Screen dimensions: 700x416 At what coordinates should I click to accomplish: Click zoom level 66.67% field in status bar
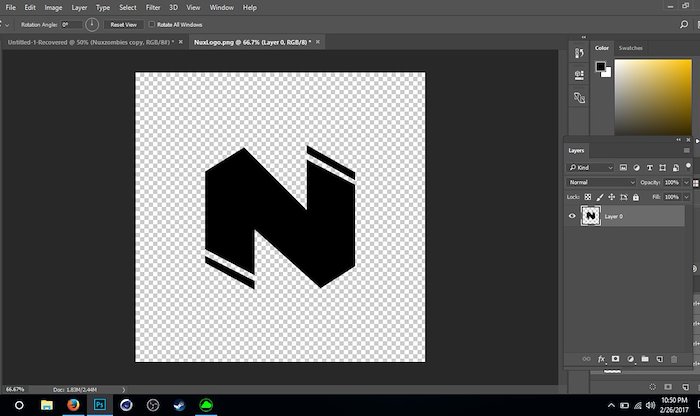click(17, 390)
